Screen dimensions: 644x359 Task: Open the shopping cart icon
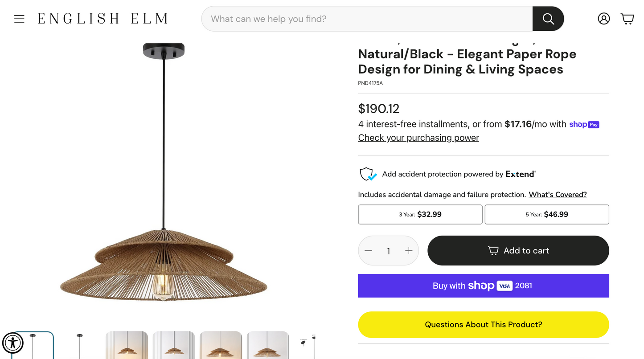[x=627, y=19]
